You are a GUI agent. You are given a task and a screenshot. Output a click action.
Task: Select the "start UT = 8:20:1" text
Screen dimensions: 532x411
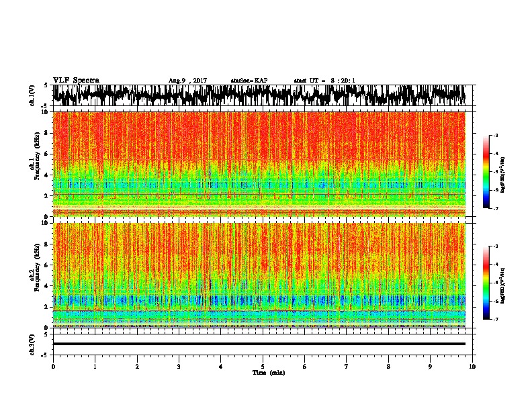pos(324,81)
